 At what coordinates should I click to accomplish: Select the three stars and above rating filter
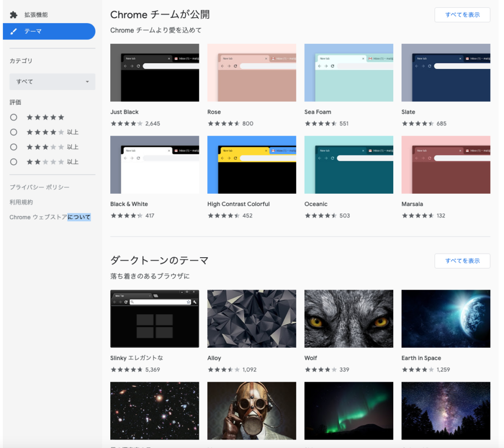tap(13, 147)
